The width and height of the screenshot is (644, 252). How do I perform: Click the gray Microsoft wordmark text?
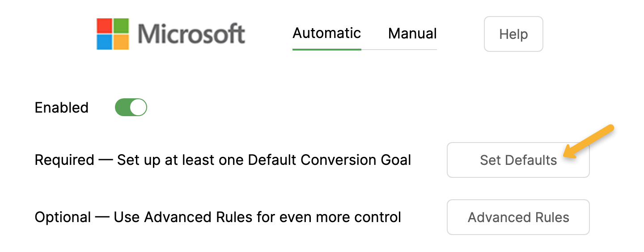191,34
